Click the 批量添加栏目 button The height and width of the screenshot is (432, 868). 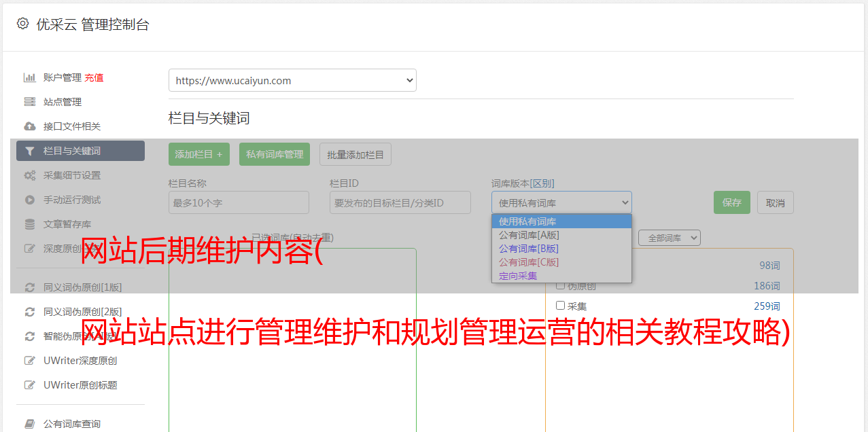click(355, 154)
